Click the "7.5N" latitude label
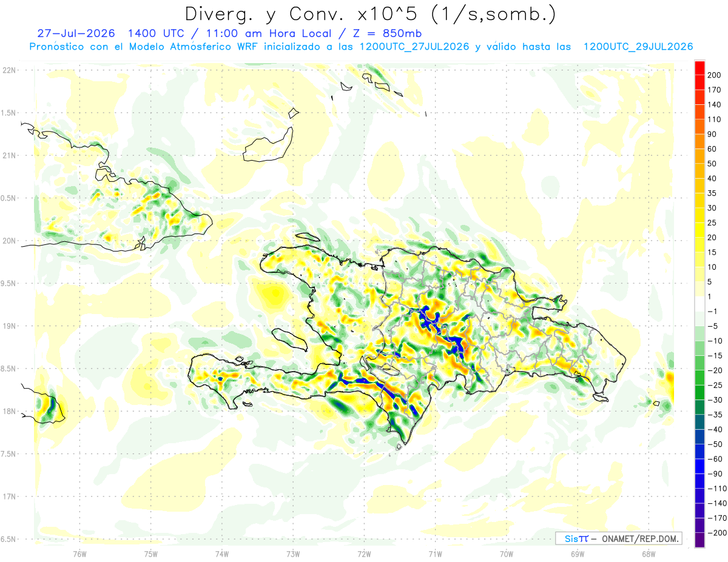The image size is (728, 562). click(x=9, y=454)
